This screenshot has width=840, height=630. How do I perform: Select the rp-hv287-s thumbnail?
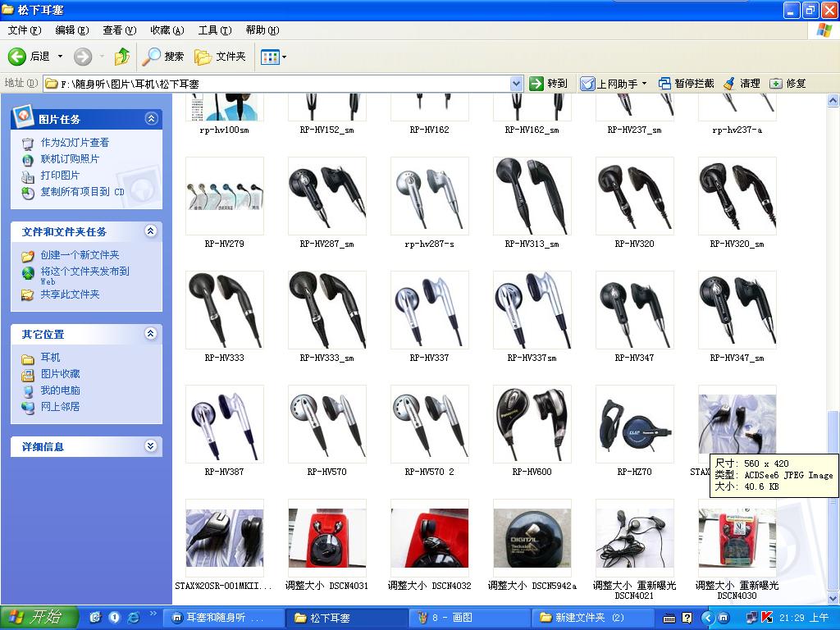coord(430,196)
